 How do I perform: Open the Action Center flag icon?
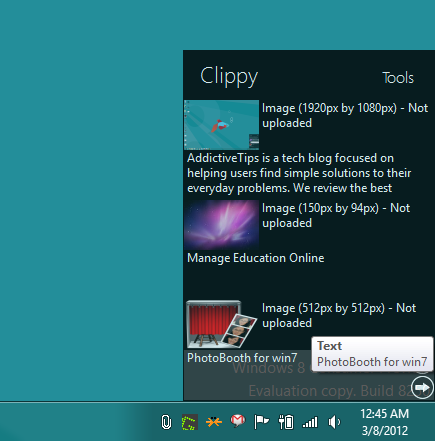(261, 422)
